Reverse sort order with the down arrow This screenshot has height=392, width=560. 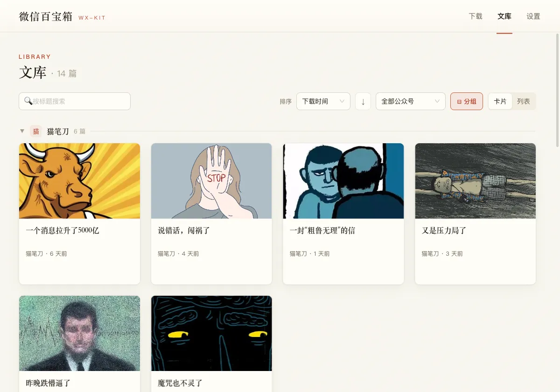pos(363,101)
